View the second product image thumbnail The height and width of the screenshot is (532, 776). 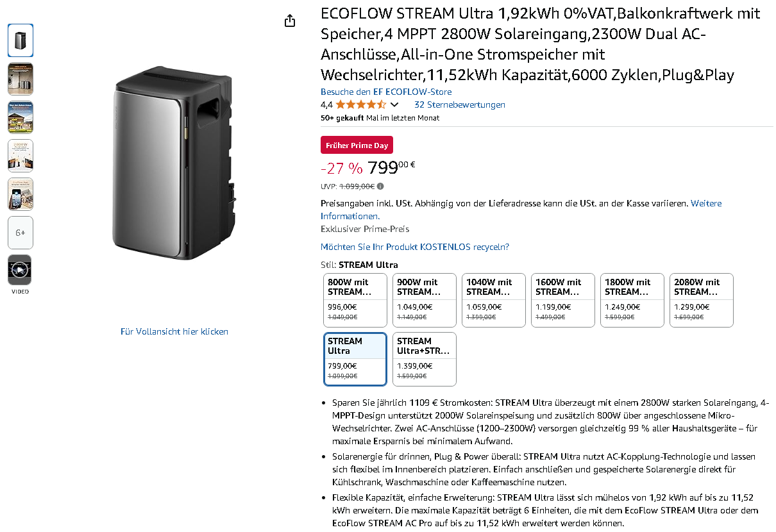coord(21,79)
